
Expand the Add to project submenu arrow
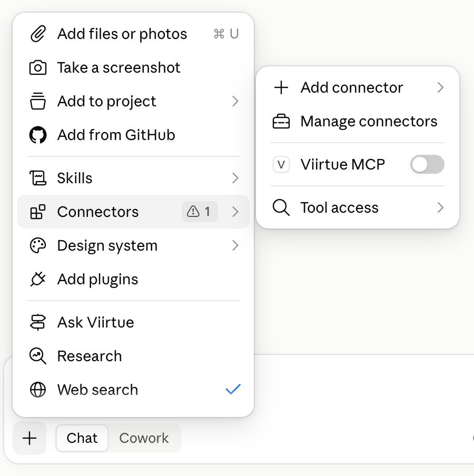click(x=235, y=101)
